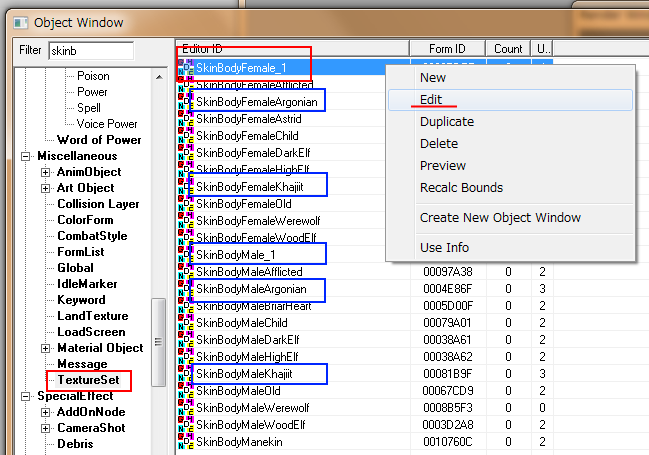Image resolution: width=649 pixels, height=455 pixels.
Task: Click the icon beside SkinBodyManekin
Action: 186,441
